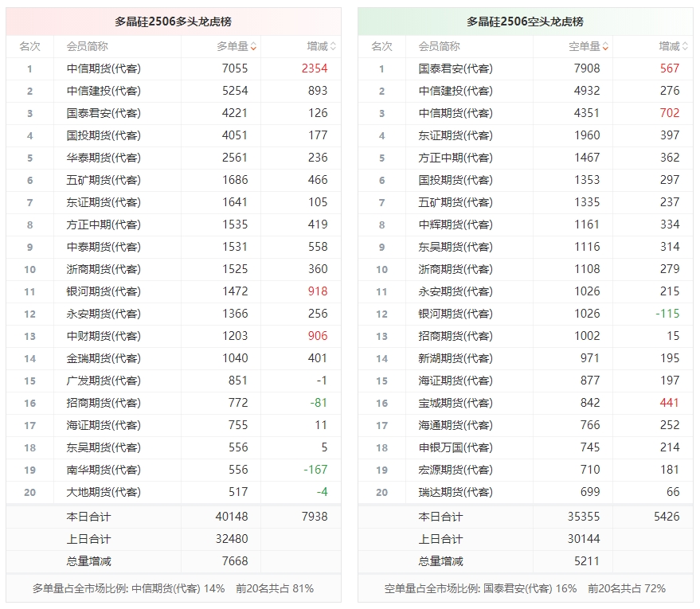Click 申银万国(代客) row name
Image resolution: width=700 pixels, height=609 pixels.
(x=456, y=448)
